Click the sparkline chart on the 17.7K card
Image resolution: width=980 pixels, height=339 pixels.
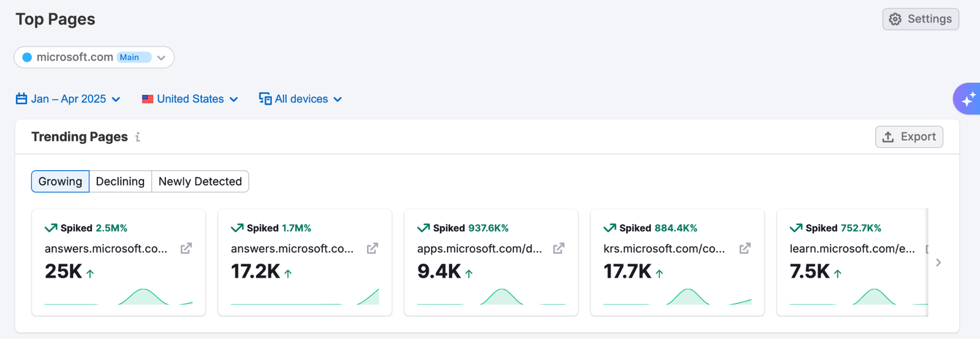(677, 296)
